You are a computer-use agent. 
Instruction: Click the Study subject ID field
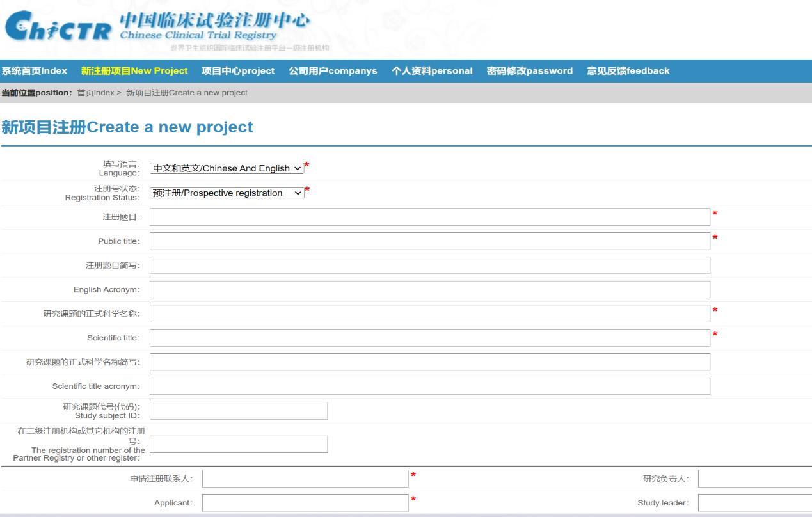click(238, 411)
